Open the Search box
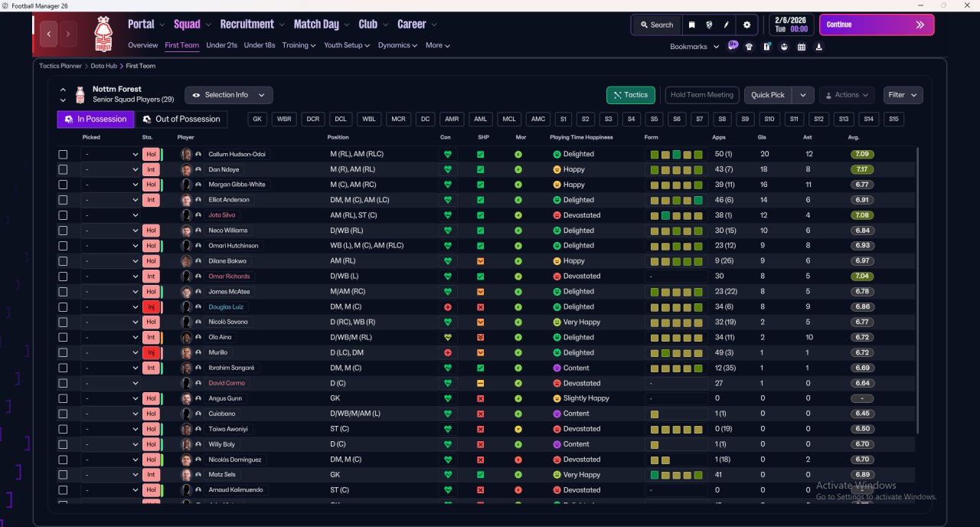 click(x=655, y=25)
